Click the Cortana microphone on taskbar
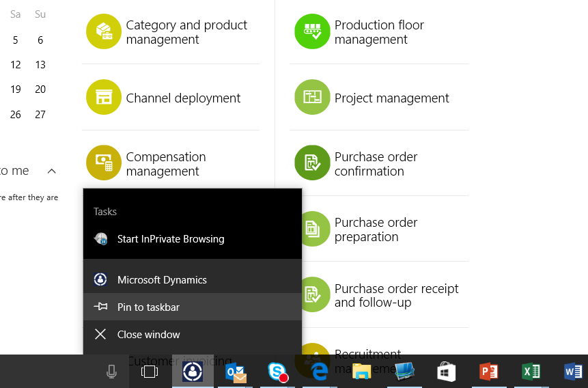588x388 pixels. 112,372
